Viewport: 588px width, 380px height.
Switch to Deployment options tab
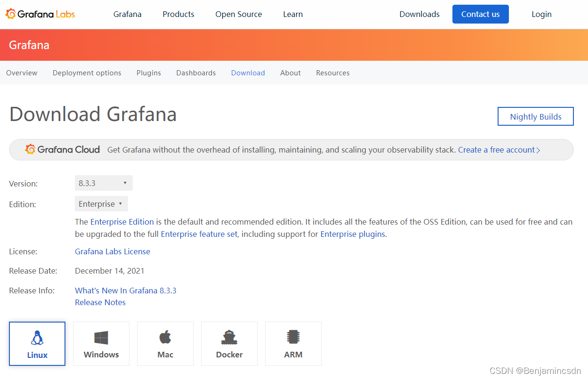[87, 73]
